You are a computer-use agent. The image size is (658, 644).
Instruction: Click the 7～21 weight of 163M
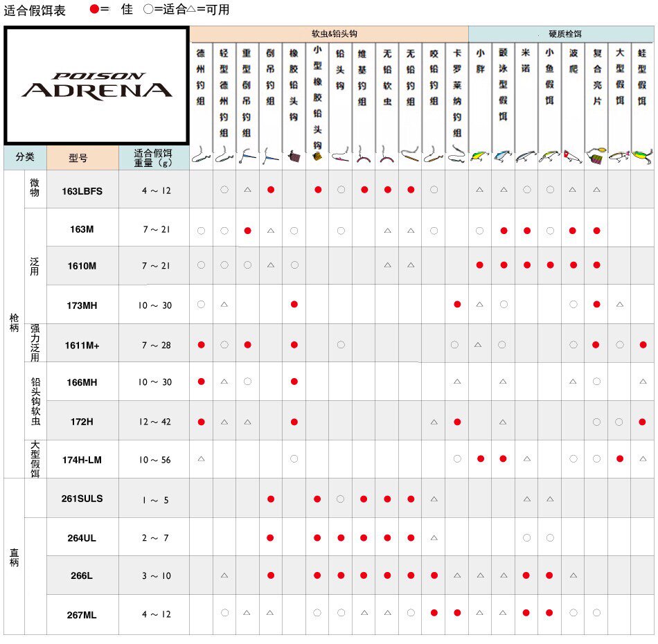coord(156,229)
